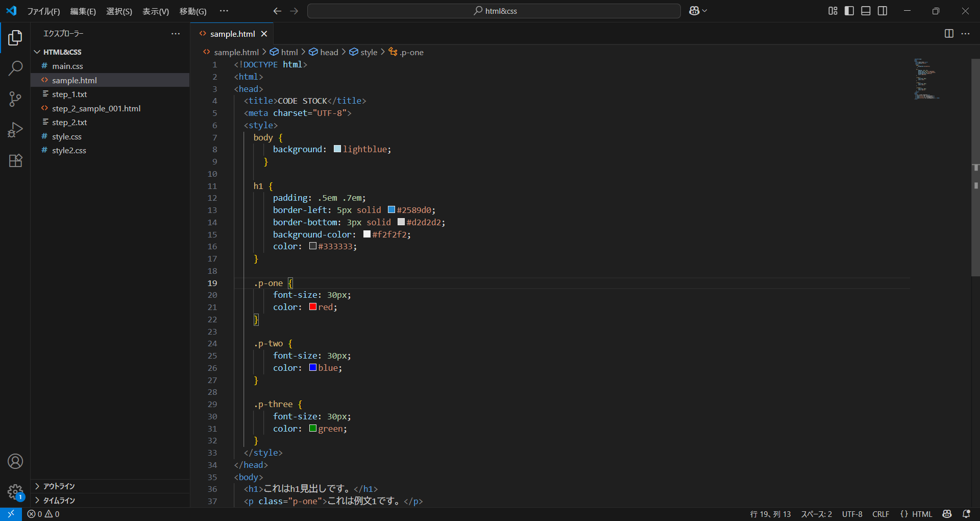Toggle the bottom panel visibility
Viewport: 980px width, 521px height.
(866, 11)
